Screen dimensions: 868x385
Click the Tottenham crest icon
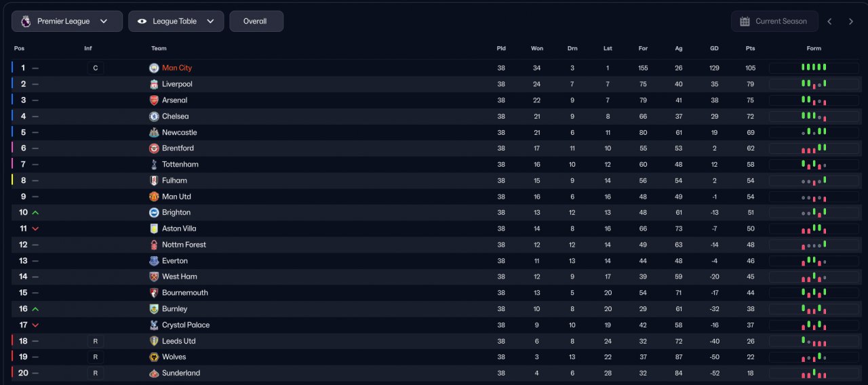[154, 165]
